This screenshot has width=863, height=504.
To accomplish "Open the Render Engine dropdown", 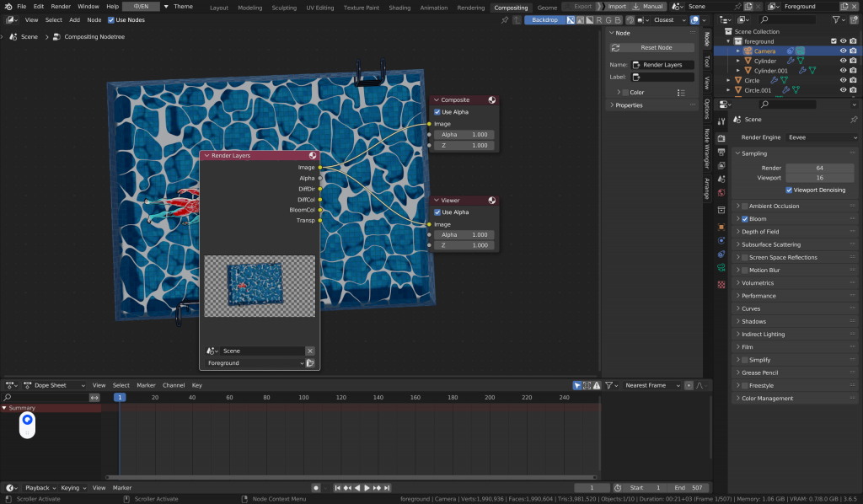I will (x=819, y=137).
